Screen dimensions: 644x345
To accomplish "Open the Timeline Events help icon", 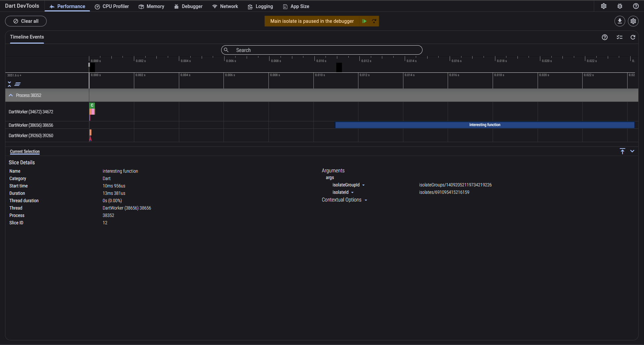I will pos(605,37).
